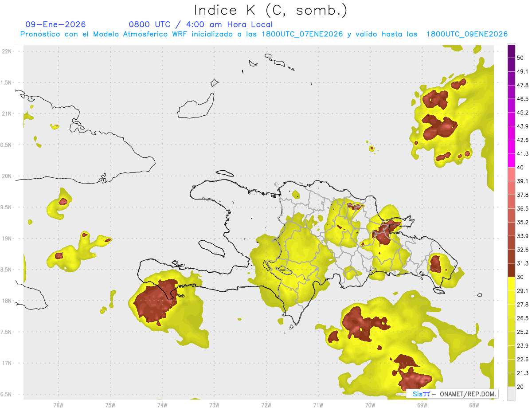Click the colorbar value 35.2
532x411 pixels.
pos(523,222)
